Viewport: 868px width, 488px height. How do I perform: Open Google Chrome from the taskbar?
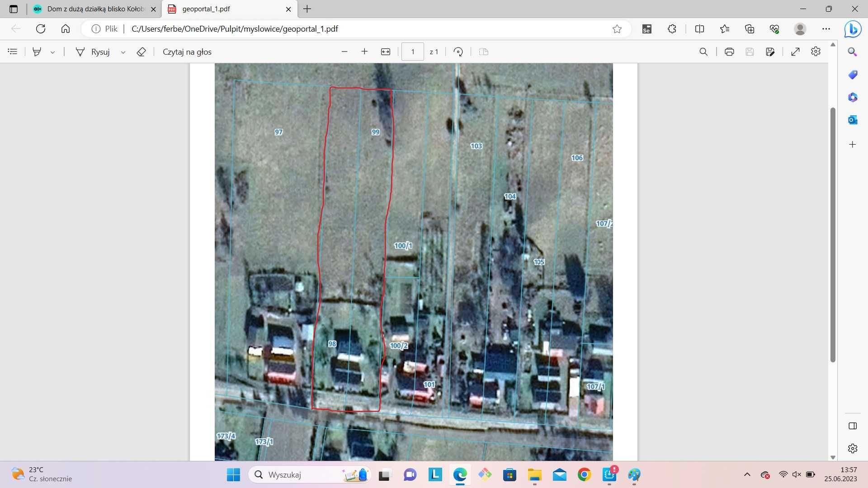[584, 475]
